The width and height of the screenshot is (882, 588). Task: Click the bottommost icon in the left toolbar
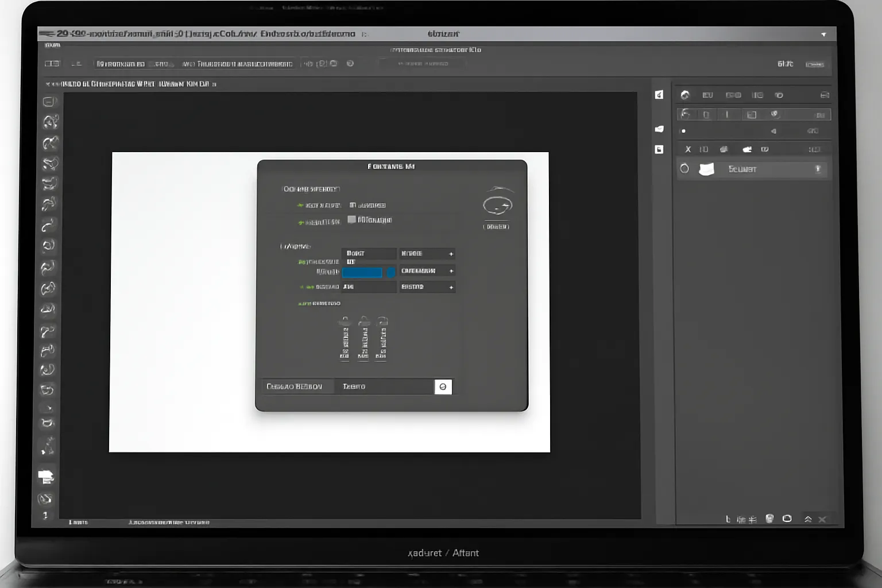tap(45, 515)
